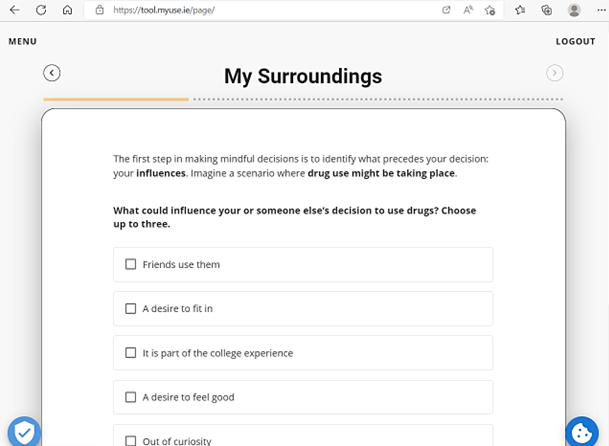The height and width of the screenshot is (446, 609).
Task: Click the circled previous-page arrow
Action: coord(52,73)
